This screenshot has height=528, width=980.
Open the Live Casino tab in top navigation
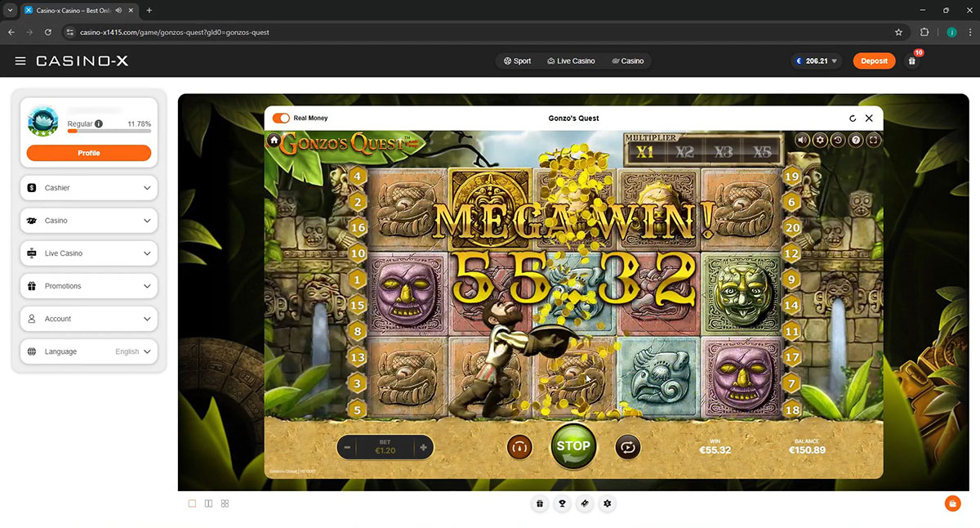coord(571,61)
